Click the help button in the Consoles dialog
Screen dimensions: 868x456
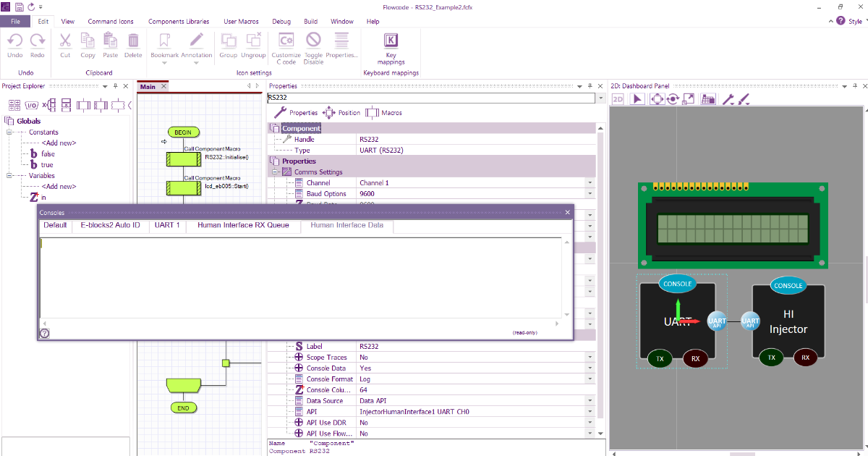(x=44, y=333)
